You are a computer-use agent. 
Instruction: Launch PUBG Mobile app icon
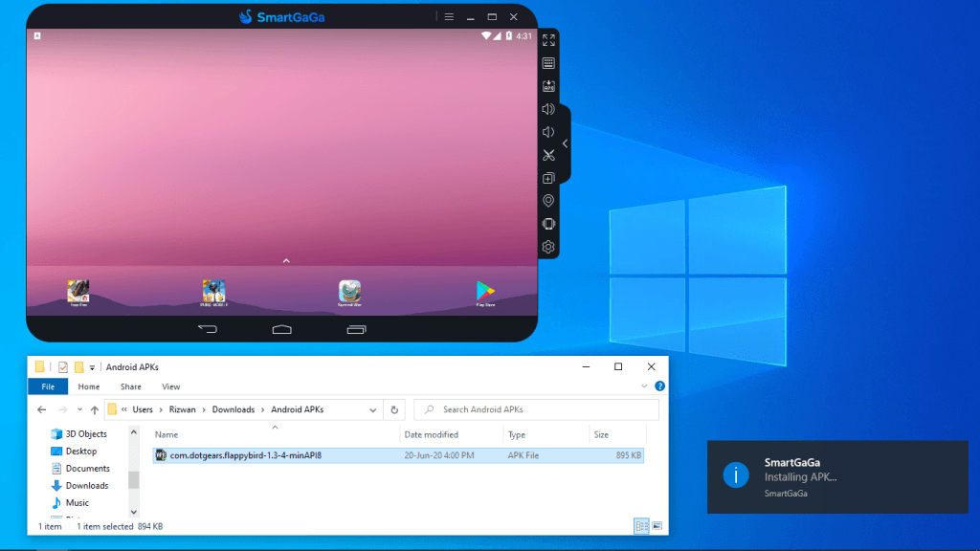click(x=213, y=293)
